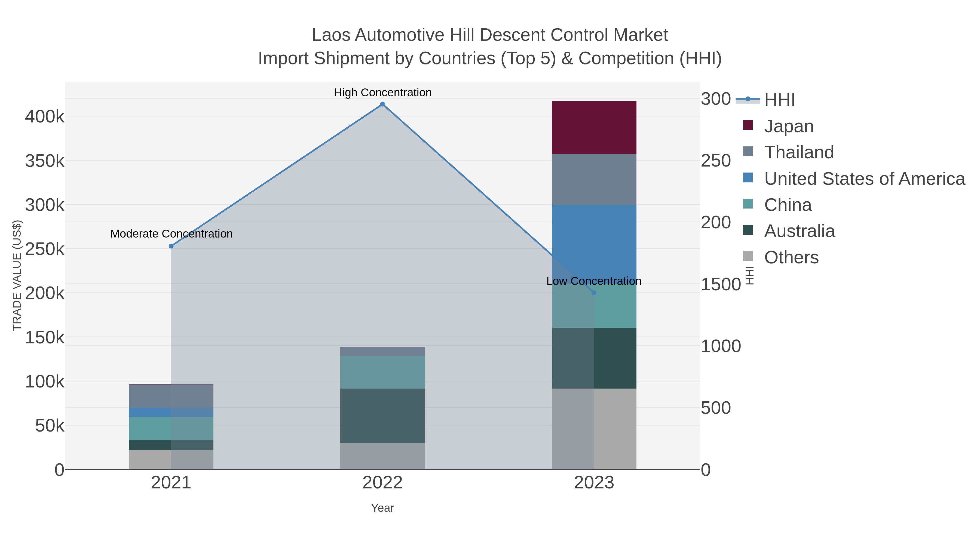Image resolution: width=980 pixels, height=551 pixels.
Task: Click the China segment of the 2022 bar
Action: pyautogui.click(x=383, y=372)
